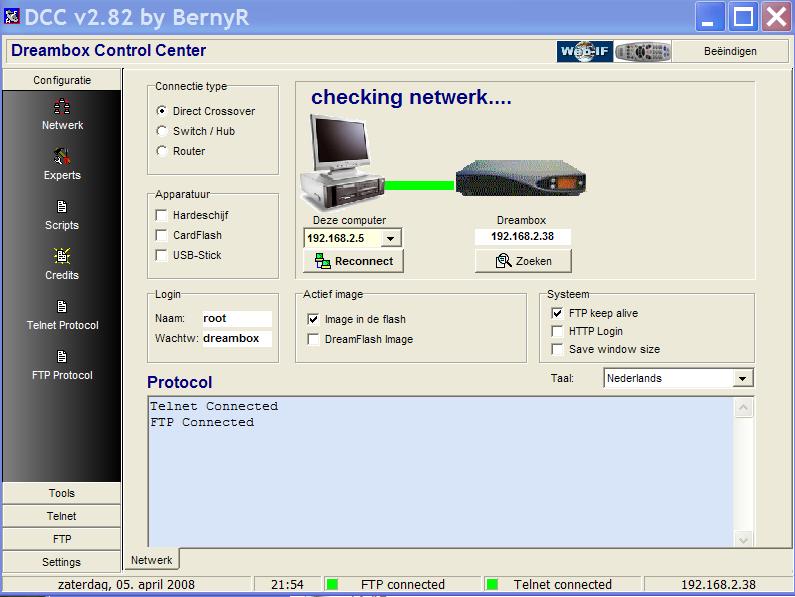The width and height of the screenshot is (795, 597).
Task: Click the Protocol log scroll up arrow
Action: coord(743,408)
